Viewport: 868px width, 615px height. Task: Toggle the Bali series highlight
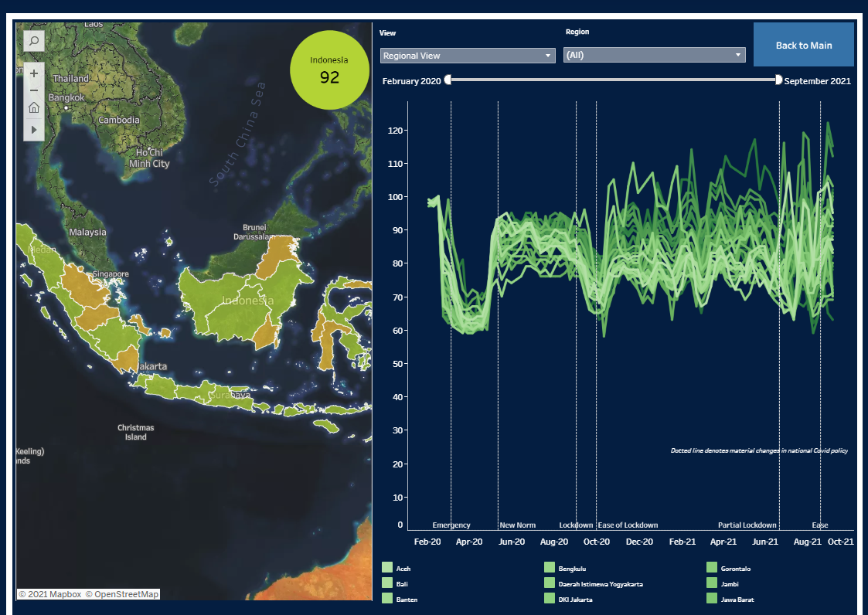click(386, 583)
